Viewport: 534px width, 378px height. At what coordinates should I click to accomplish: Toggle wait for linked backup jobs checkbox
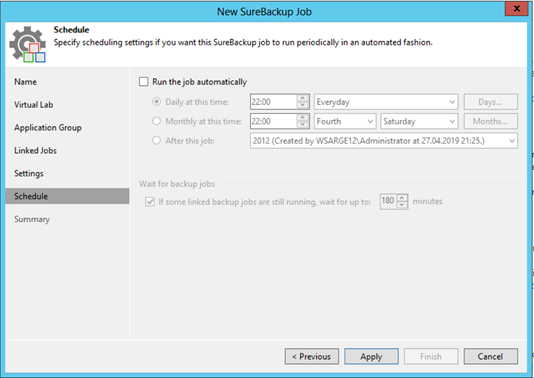[x=150, y=202]
